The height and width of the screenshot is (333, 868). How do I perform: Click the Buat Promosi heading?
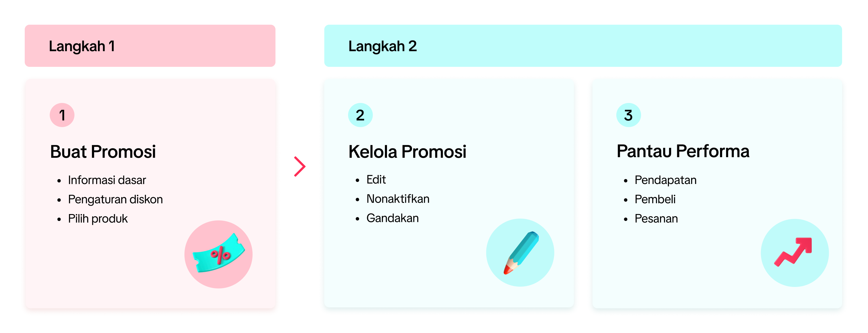click(103, 151)
